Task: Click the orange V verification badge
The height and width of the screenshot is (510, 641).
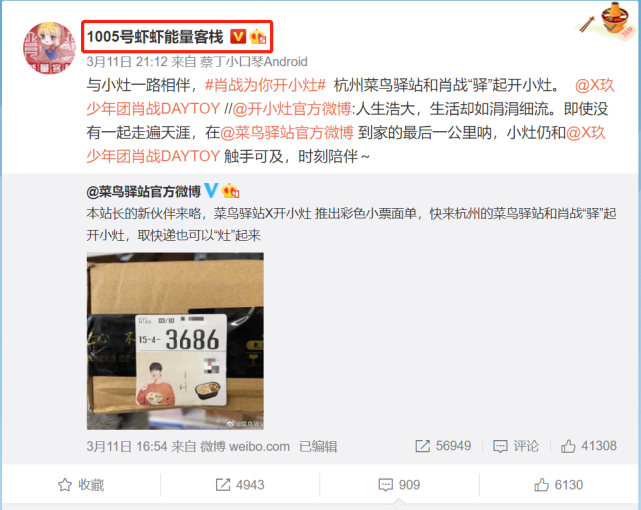Action: [x=238, y=37]
